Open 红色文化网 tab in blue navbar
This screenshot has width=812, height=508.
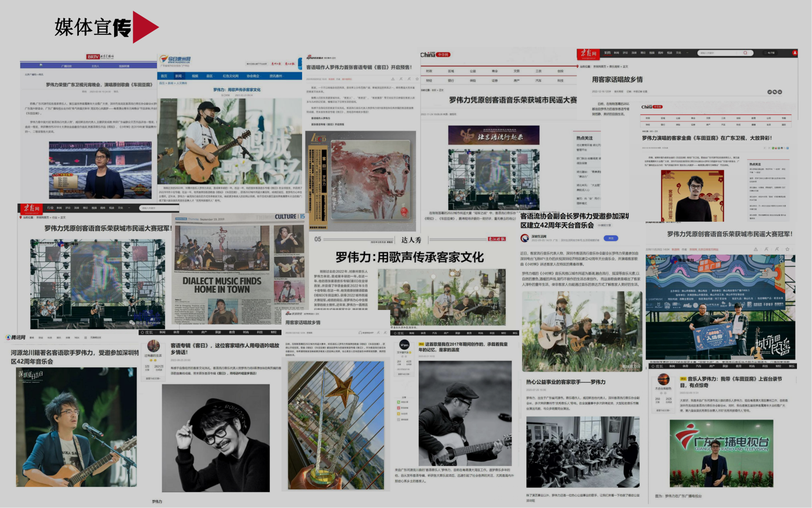(x=230, y=76)
